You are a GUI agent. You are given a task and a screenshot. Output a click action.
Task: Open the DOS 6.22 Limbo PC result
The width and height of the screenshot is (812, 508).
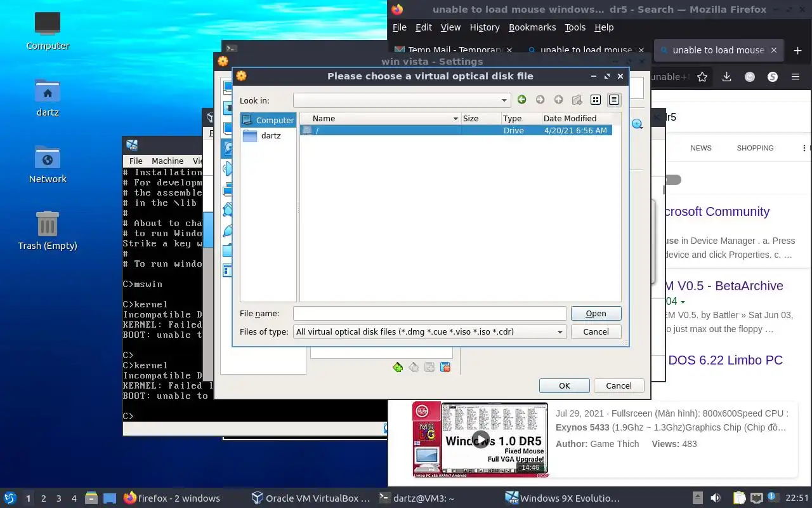(726, 360)
